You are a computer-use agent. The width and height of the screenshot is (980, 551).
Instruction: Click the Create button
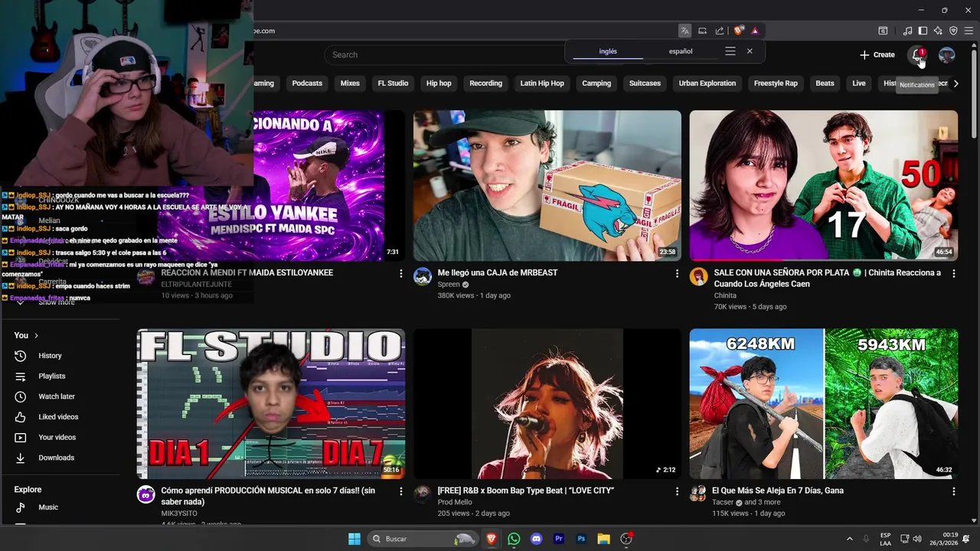point(877,55)
